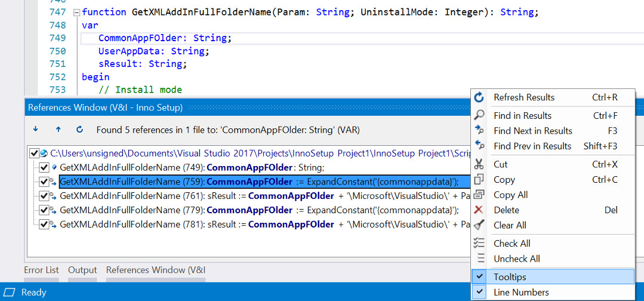Screen dimensions: 644x301
Task: Choose Find Next in Results entry
Action: (x=553, y=131)
